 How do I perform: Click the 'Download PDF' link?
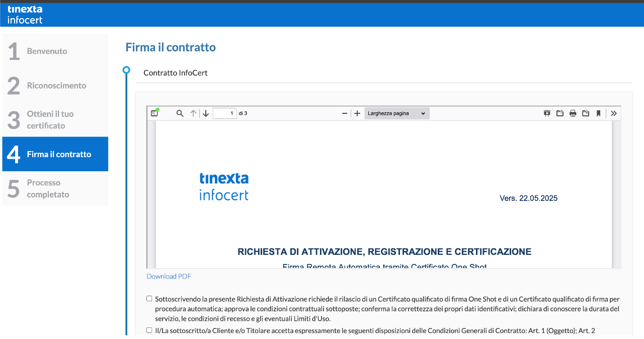point(169,276)
